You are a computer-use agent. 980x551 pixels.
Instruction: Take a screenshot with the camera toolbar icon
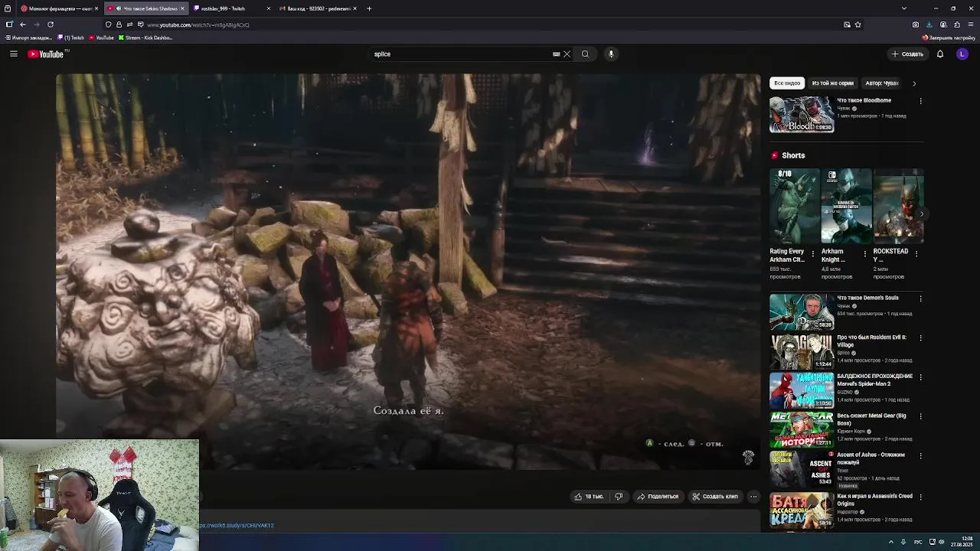coord(915,24)
